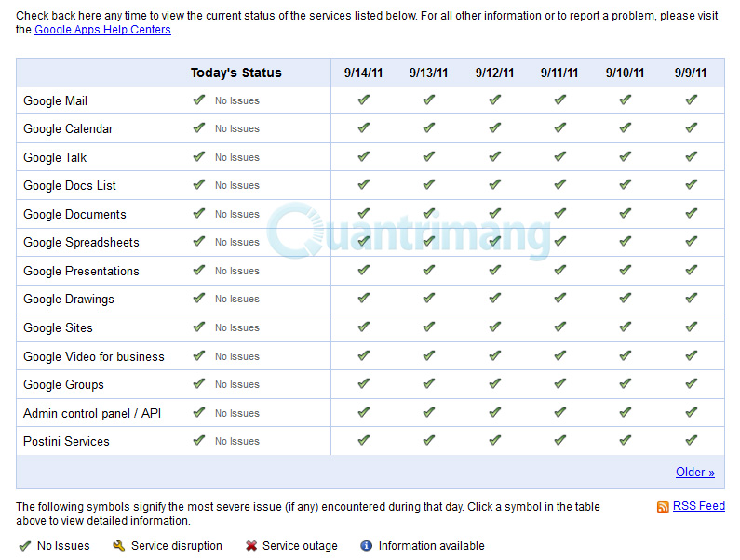Image resolution: width=740 pixels, height=560 pixels.
Task: Click Google Drawings checkmark under 9/14/11
Action: click(x=364, y=299)
